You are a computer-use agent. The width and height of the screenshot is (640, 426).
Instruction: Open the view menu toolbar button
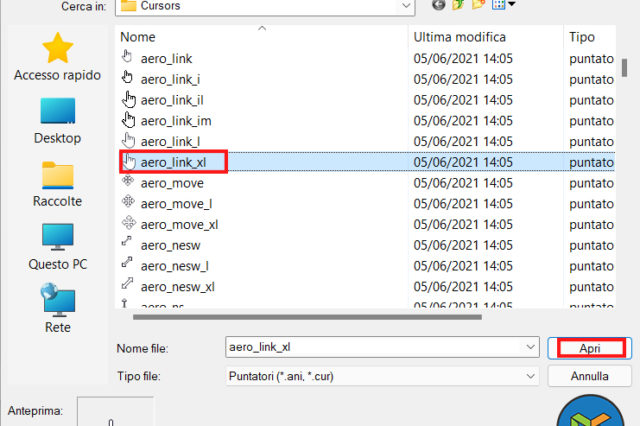(503, 5)
